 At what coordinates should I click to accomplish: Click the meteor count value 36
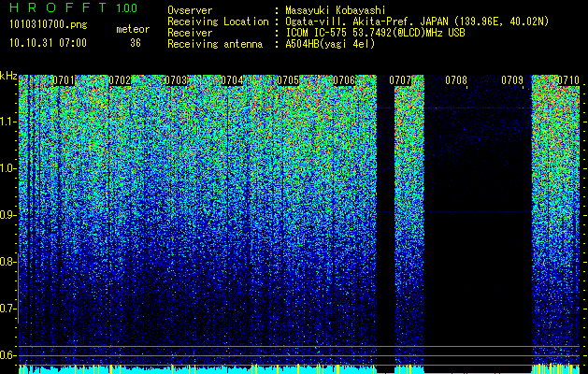(136, 43)
